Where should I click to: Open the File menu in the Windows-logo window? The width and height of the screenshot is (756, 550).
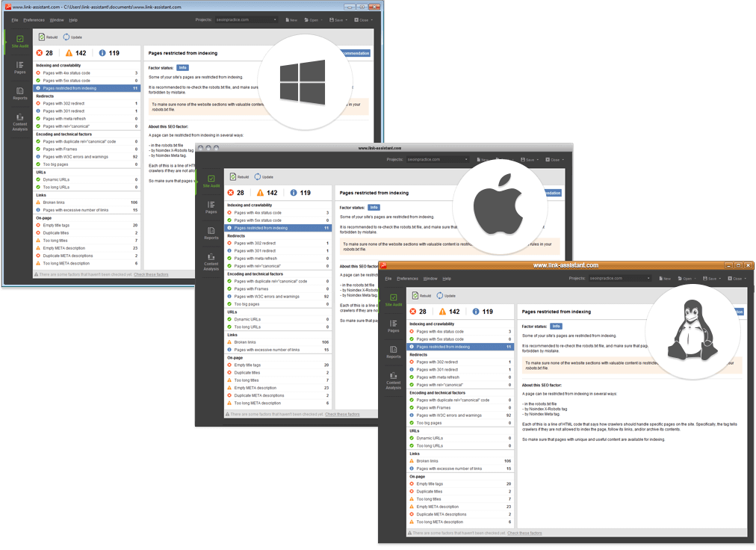pos(14,20)
